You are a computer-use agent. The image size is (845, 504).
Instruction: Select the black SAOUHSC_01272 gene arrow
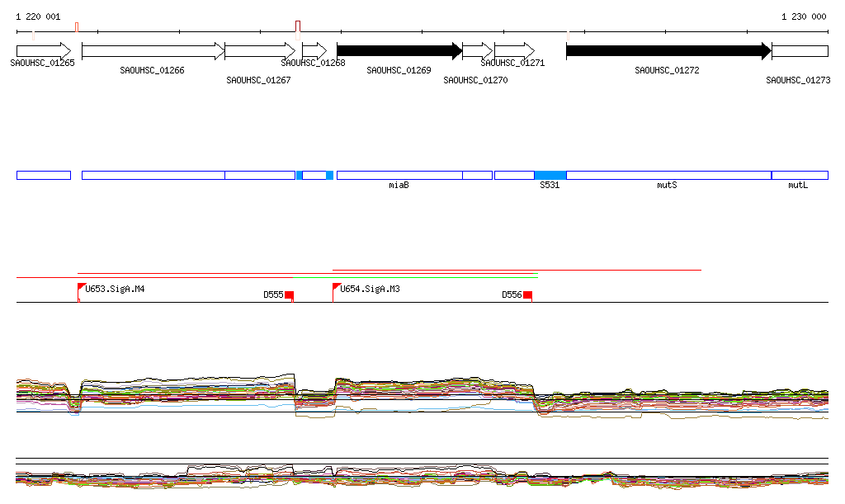(668, 51)
